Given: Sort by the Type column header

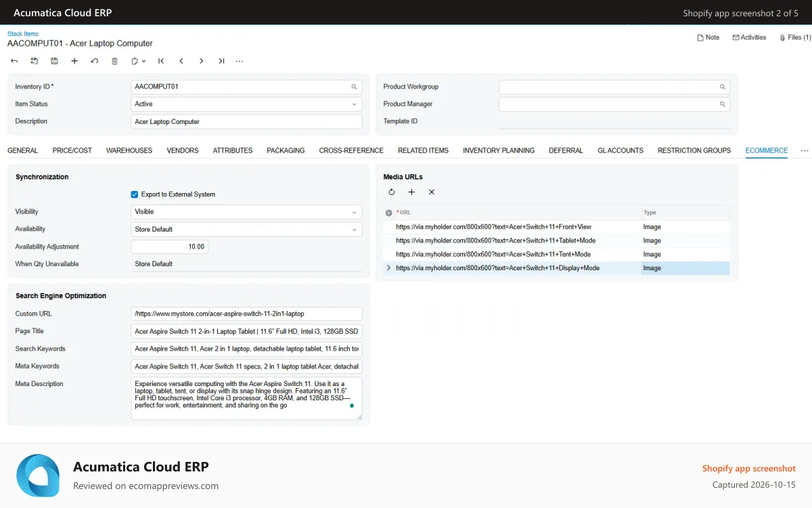Looking at the screenshot, I should (685, 213).
